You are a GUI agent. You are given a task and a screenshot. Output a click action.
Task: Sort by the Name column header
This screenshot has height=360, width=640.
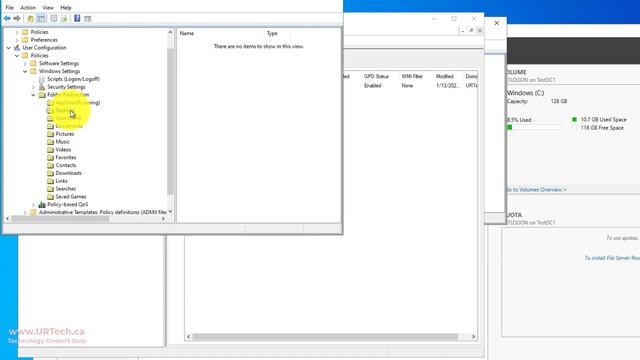pos(187,33)
